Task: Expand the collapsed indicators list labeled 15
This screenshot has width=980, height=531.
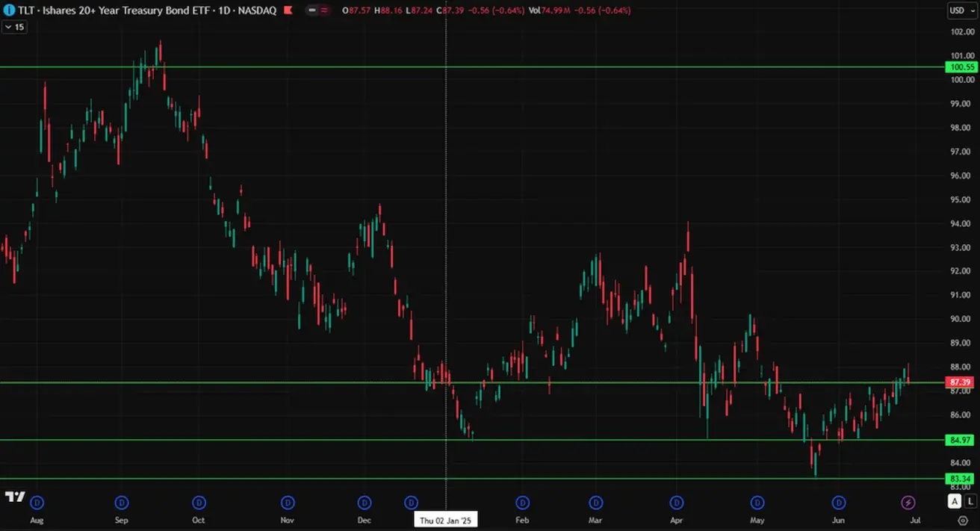Action: point(13,27)
